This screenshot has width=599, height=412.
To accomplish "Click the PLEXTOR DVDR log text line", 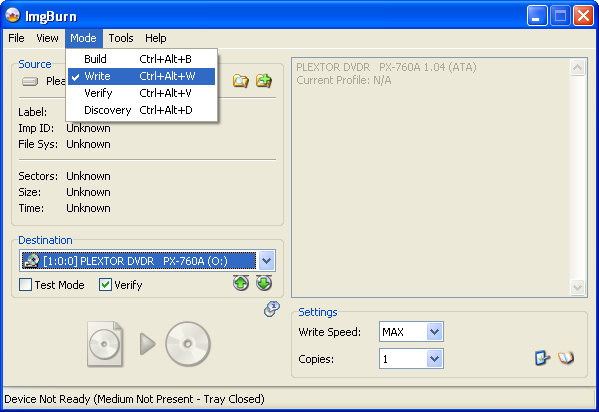I will [x=386, y=67].
